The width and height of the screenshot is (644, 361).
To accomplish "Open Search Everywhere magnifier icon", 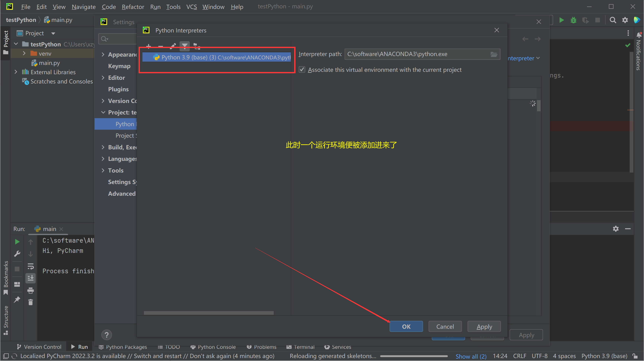I will click(x=613, y=20).
